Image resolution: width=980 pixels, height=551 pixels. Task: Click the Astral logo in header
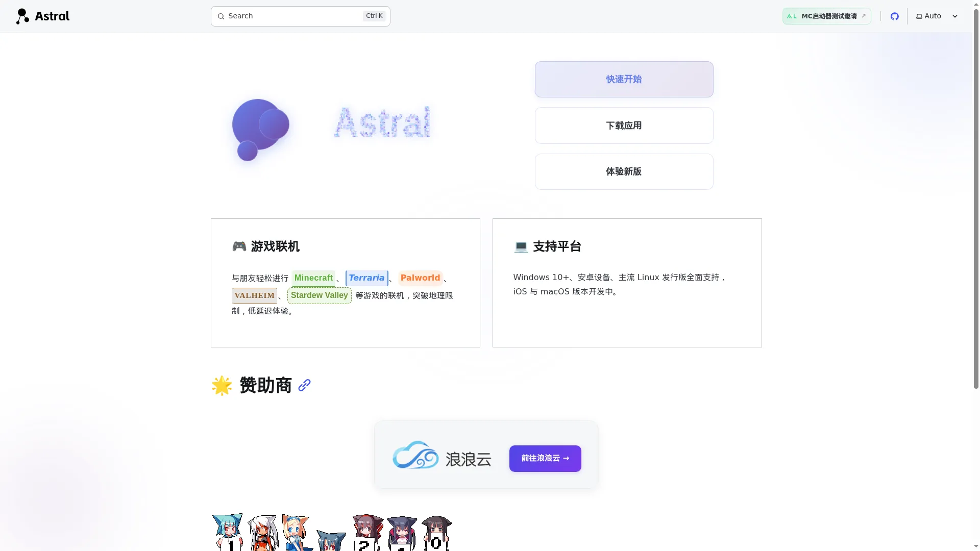43,16
